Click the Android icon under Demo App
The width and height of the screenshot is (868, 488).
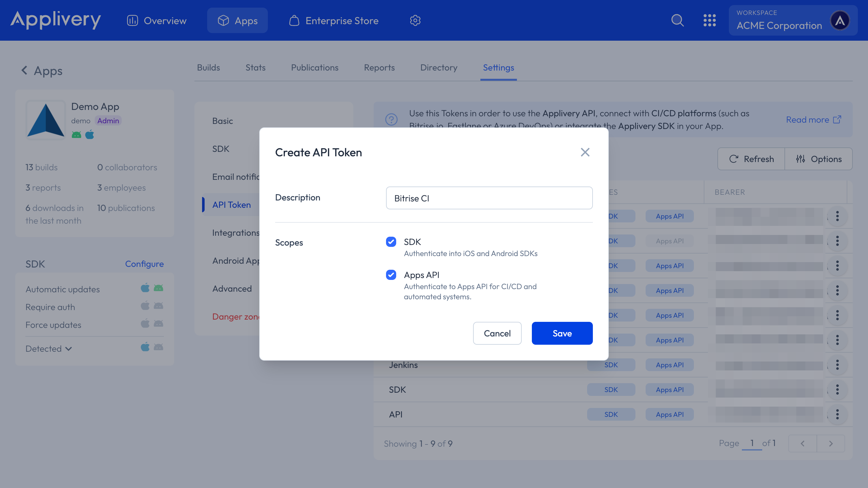click(x=77, y=134)
